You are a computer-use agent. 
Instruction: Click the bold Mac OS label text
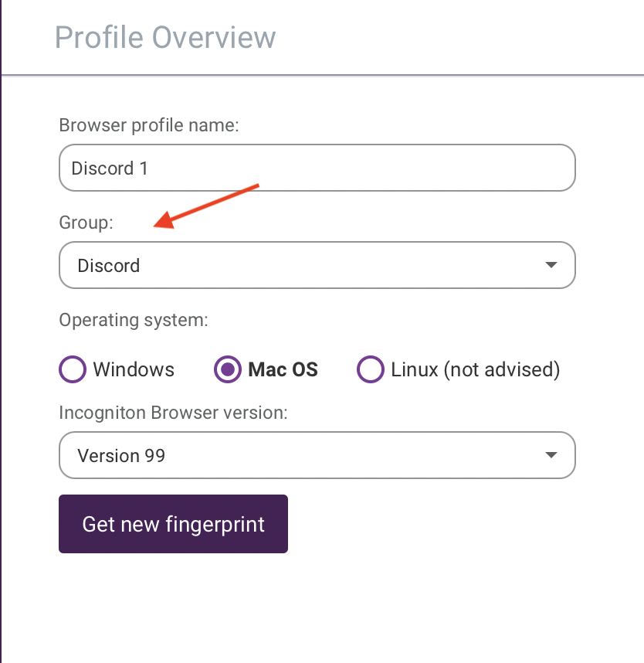[283, 369]
